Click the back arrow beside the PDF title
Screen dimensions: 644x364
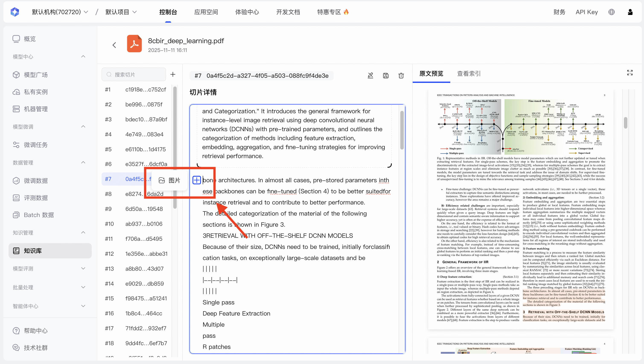click(x=114, y=45)
